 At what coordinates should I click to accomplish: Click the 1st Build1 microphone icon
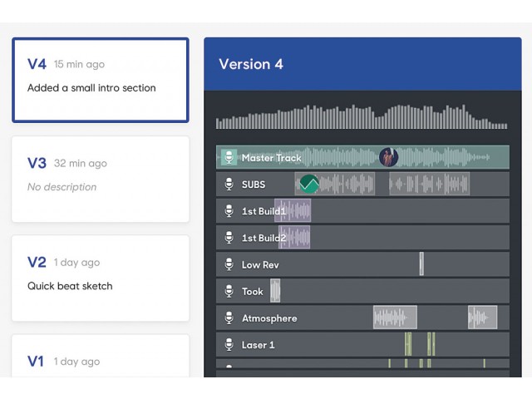229,211
